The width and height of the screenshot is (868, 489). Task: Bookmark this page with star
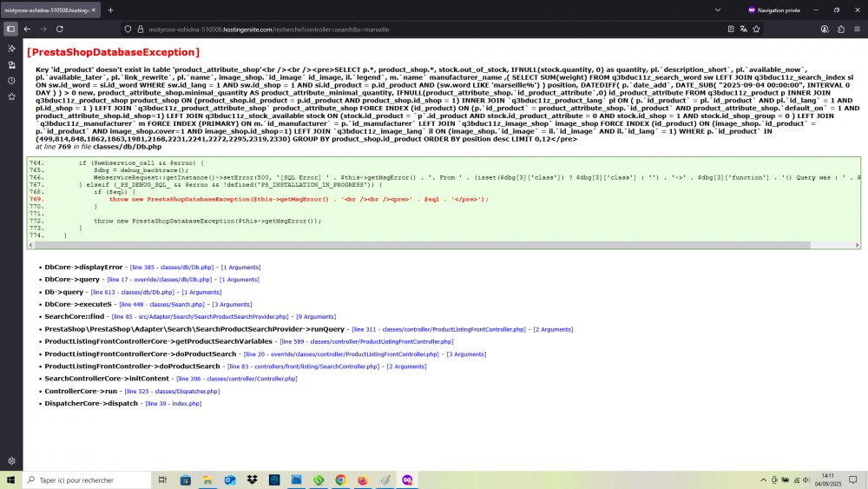(756, 30)
